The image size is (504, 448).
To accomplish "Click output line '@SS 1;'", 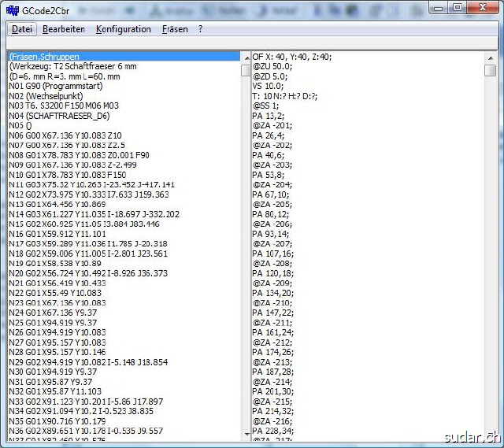I will [x=266, y=106].
